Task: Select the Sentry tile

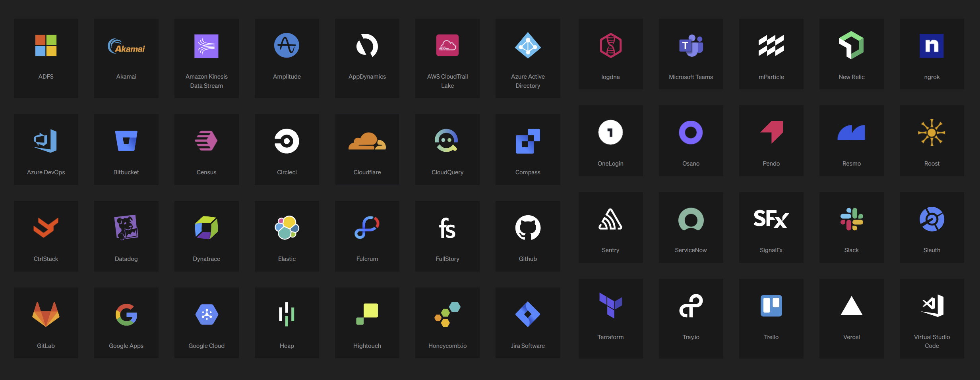Action: [611, 228]
